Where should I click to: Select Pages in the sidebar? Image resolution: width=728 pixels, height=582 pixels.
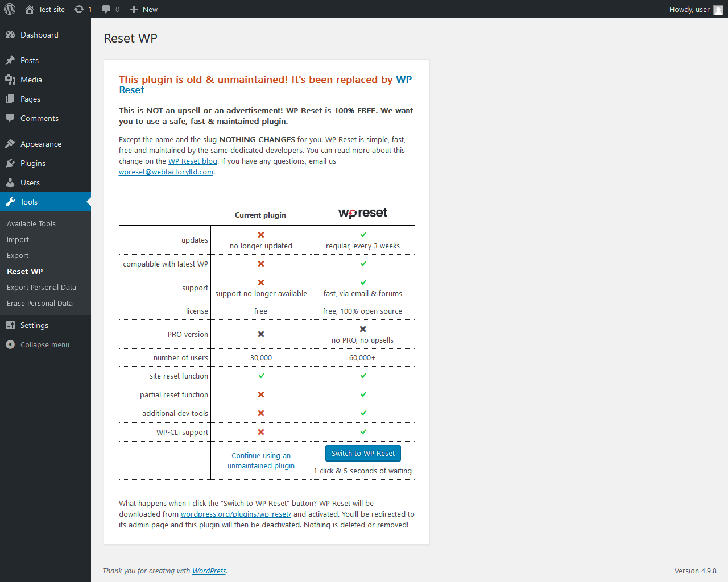[x=45, y=99]
